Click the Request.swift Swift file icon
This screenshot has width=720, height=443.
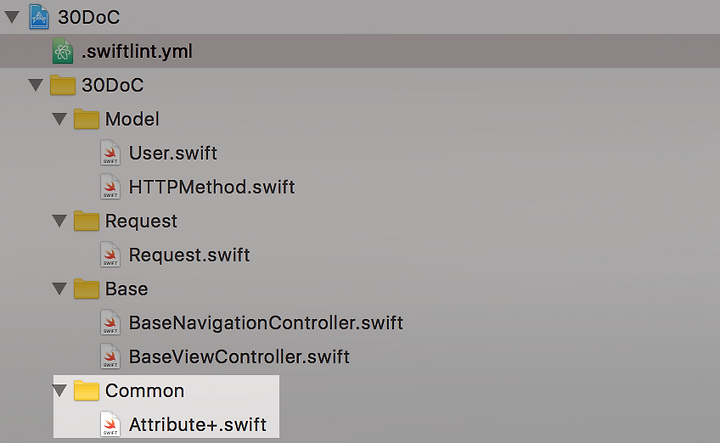pyautogui.click(x=110, y=255)
